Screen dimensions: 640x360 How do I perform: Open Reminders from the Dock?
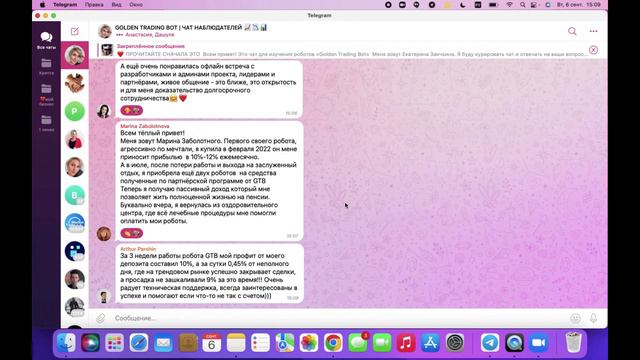point(260,342)
